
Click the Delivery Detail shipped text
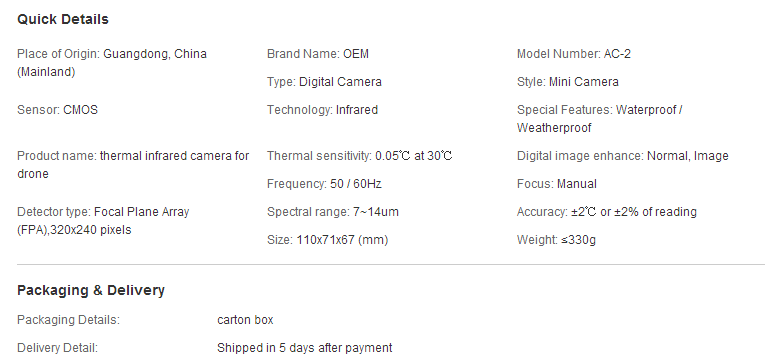304,348
